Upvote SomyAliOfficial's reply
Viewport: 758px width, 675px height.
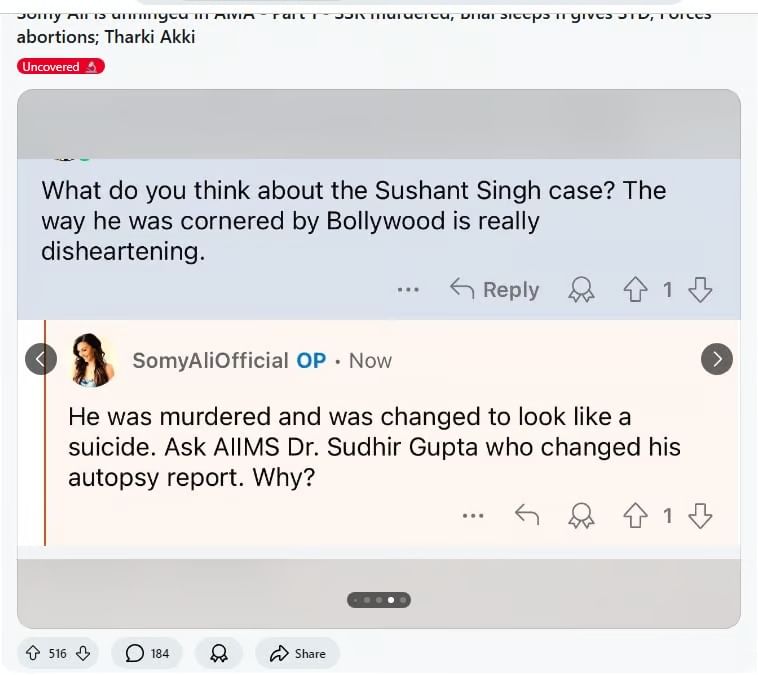click(636, 516)
